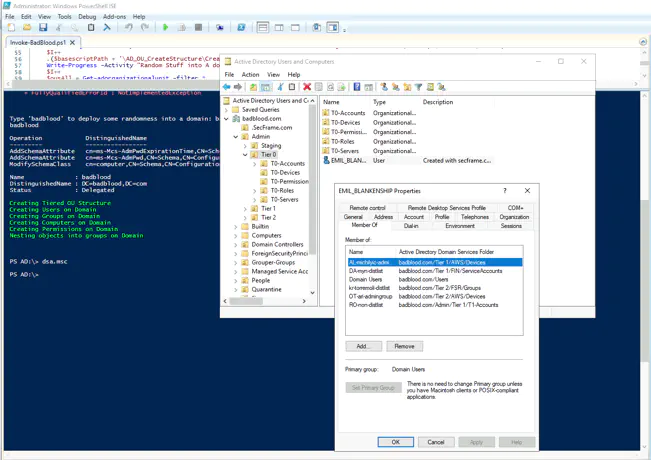Image resolution: width=651 pixels, height=460 pixels.
Task: Select the Grouper-Groups tree item
Action: (x=273, y=262)
